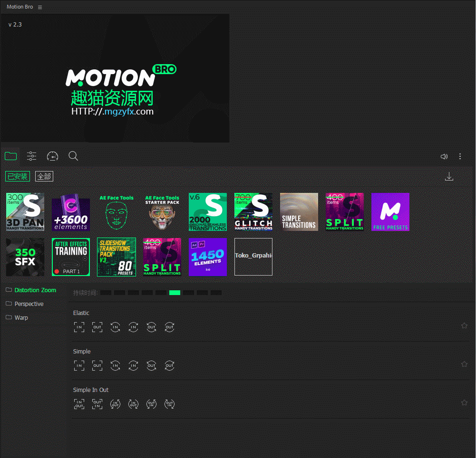This screenshot has height=458, width=476.
Task: Favorite the Simple preset row star
Action: [464, 364]
